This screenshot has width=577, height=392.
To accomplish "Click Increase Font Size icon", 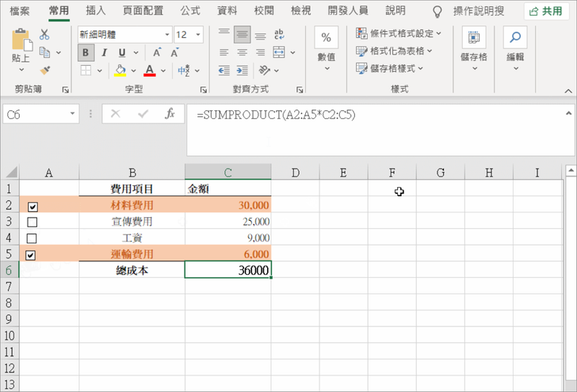I will point(156,52).
